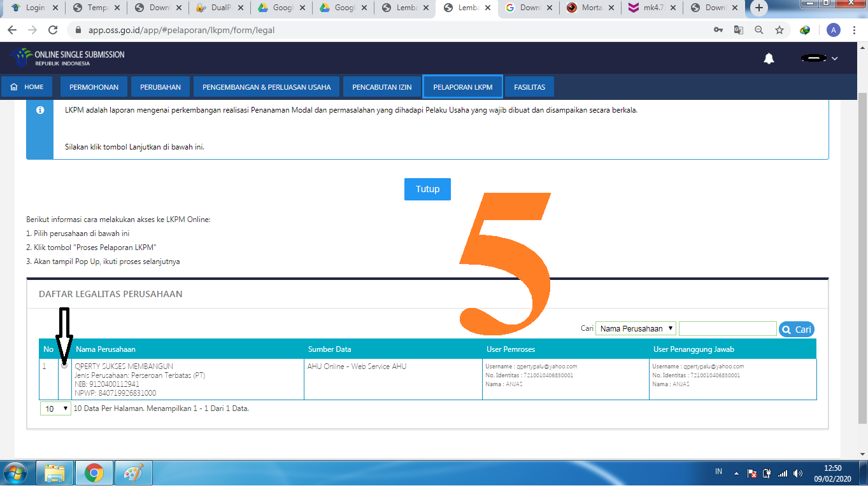Open the data-per-page dropdown showing 10
Screen dimensions: 868x488
pos(55,408)
